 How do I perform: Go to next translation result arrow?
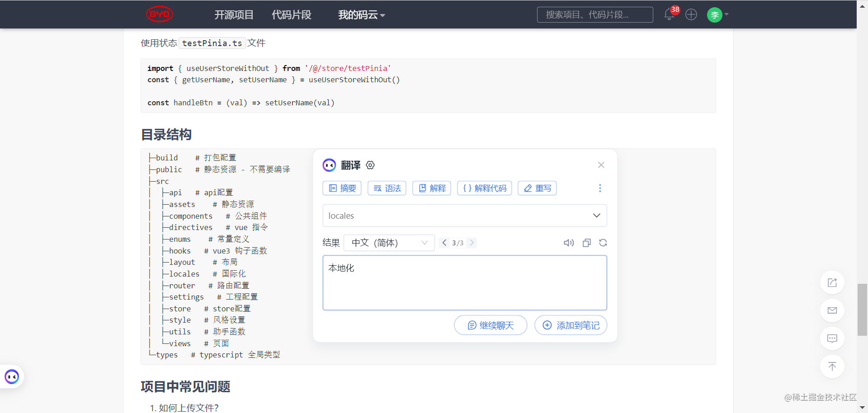pyautogui.click(x=472, y=243)
